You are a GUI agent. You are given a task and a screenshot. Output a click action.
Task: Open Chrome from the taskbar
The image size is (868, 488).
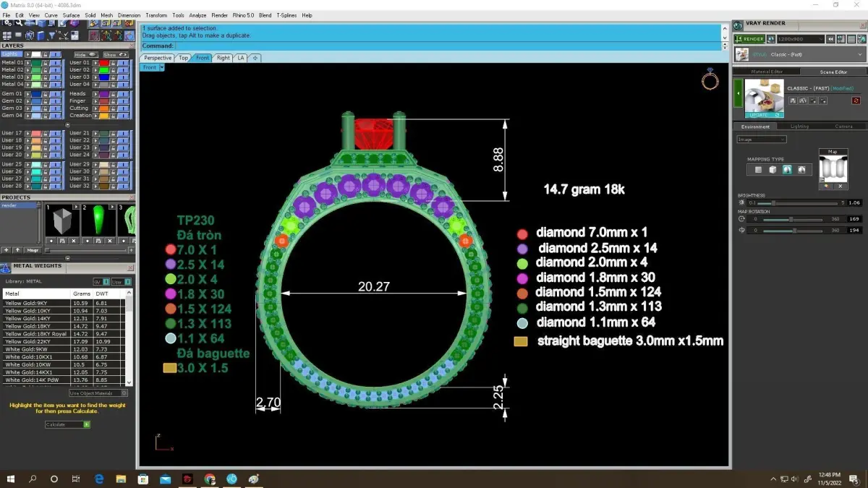point(209,479)
